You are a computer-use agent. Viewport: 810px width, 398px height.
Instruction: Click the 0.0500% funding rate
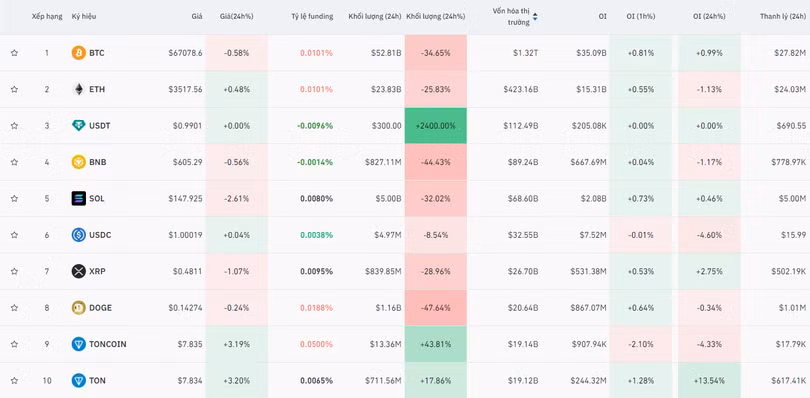tap(317, 344)
